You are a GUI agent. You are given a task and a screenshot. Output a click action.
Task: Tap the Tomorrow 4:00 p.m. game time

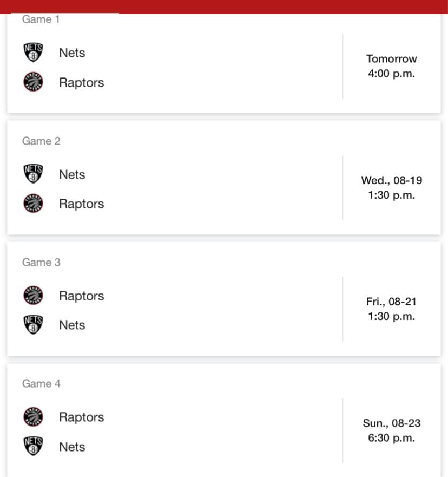[x=392, y=66]
